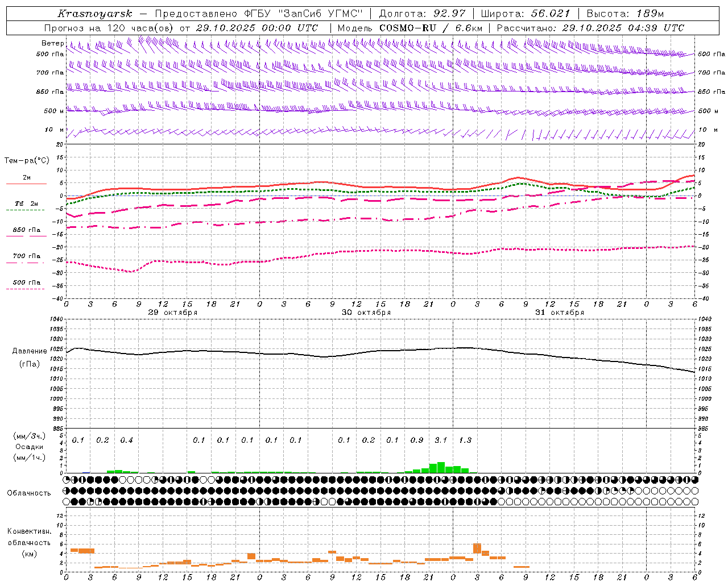
Task: Select the 'Предоставлено ФГБУ "ЗапСиб УГМС"' provider text
Action: [259, 14]
